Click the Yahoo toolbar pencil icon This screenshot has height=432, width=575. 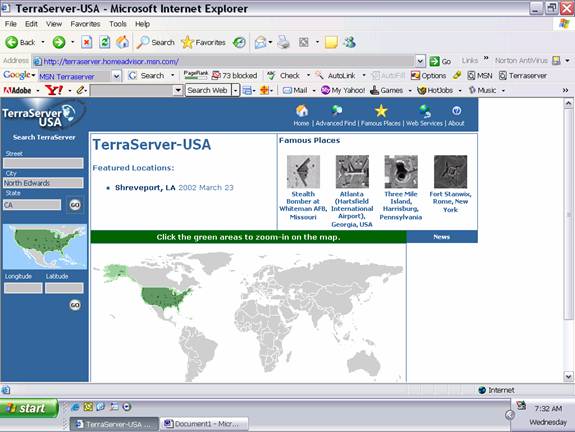[80, 90]
